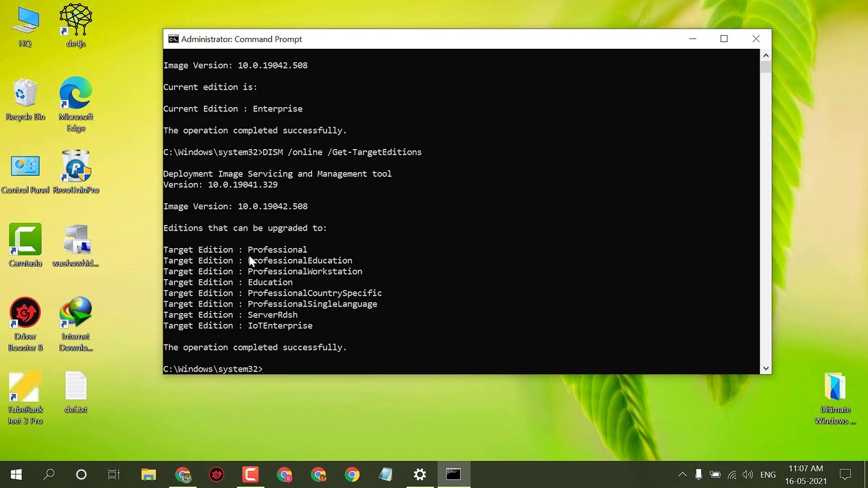This screenshot has width=868, height=488.
Task: Open Chrome with the D profile badge
Action: pyautogui.click(x=284, y=474)
